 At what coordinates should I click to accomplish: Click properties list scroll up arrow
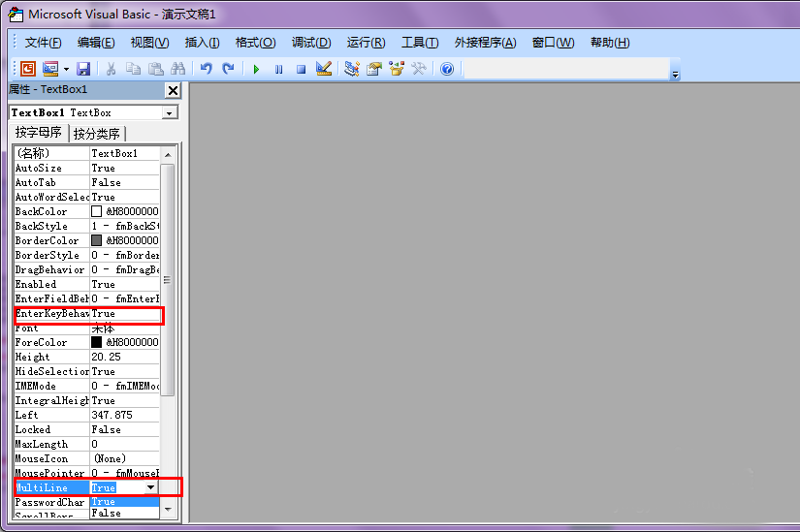pyautogui.click(x=168, y=154)
